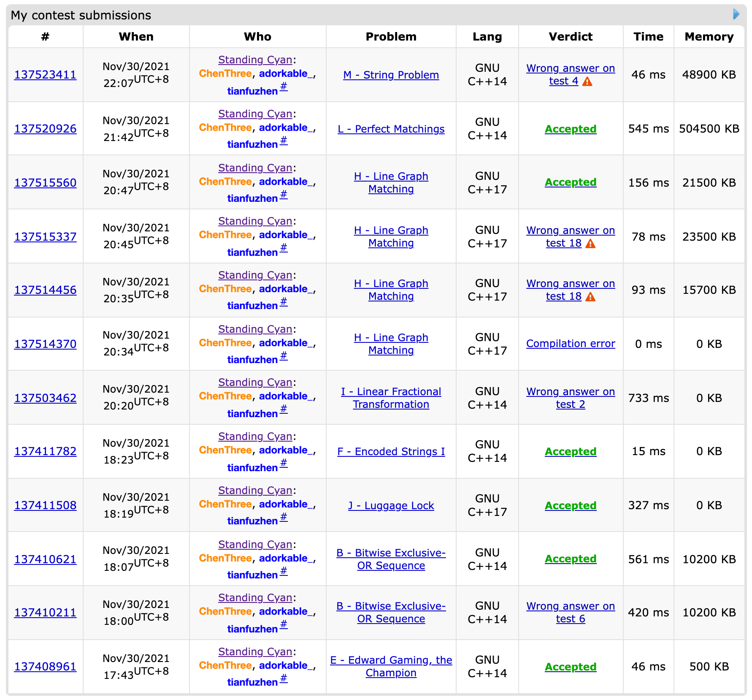Click the # superscript in submission 137411508's row
The height and width of the screenshot is (700, 752).
(284, 517)
